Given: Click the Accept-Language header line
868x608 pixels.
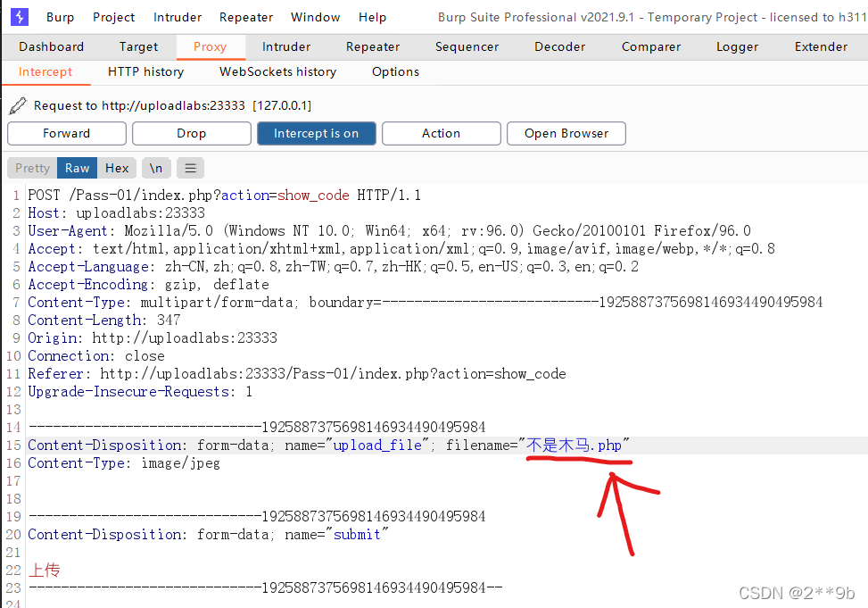Looking at the screenshot, I should (x=333, y=267).
